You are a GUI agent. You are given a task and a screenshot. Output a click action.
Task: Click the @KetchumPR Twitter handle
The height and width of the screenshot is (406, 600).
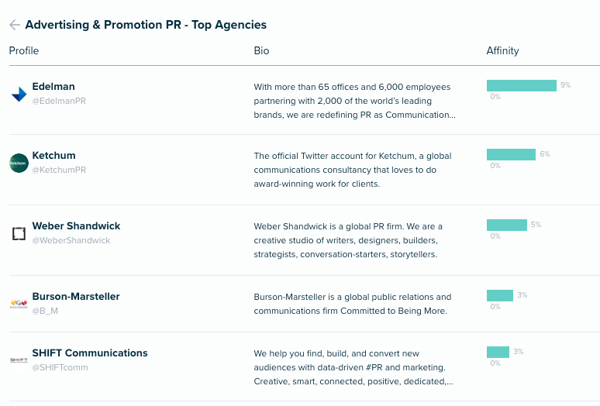(x=59, y=170)
